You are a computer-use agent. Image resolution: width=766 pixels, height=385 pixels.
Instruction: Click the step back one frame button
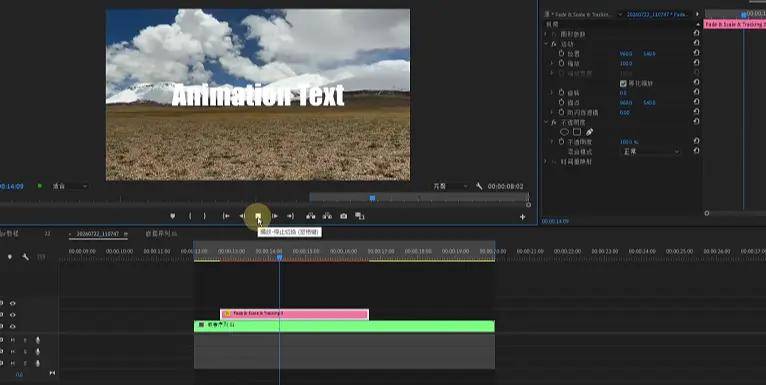(242, 216)
